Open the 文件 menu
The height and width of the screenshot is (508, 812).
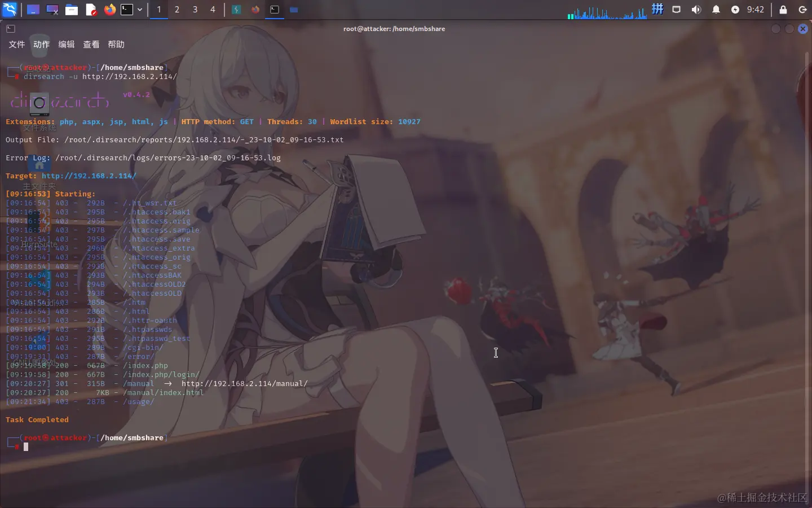[17, 44]
